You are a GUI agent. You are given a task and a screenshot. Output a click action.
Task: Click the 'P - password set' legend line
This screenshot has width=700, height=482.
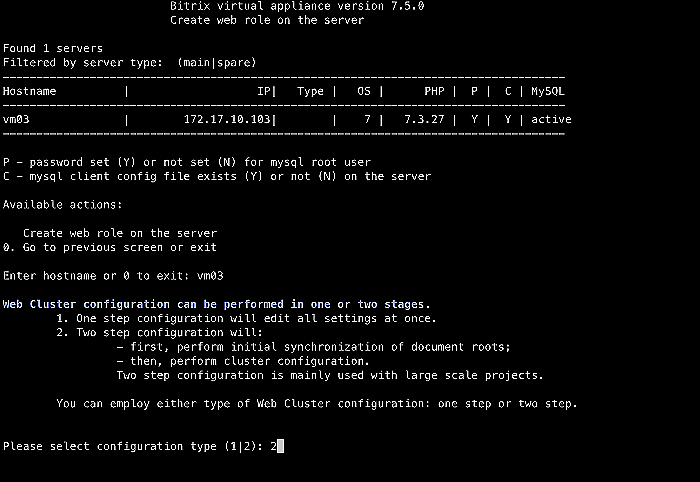click(x=187, y=162)
